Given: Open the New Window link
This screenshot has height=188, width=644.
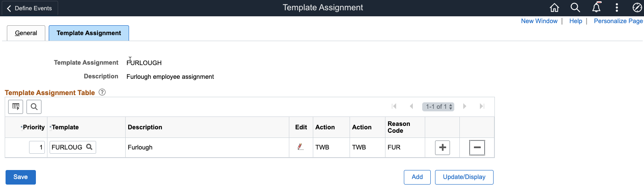Looking at the screenshot, I should [x=539, y=21].
